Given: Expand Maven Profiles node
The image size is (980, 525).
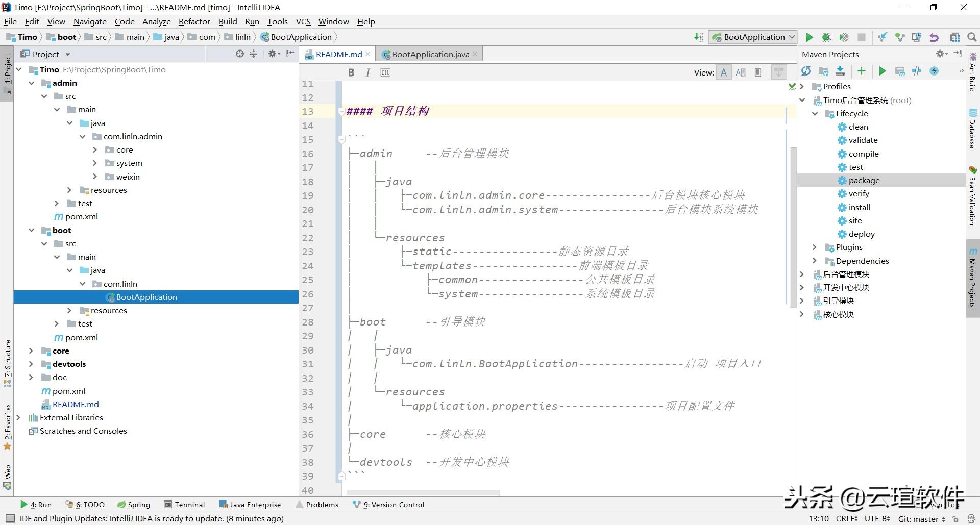Looking at the screenshot, I should pyautogui.click(x=802, y=86).
